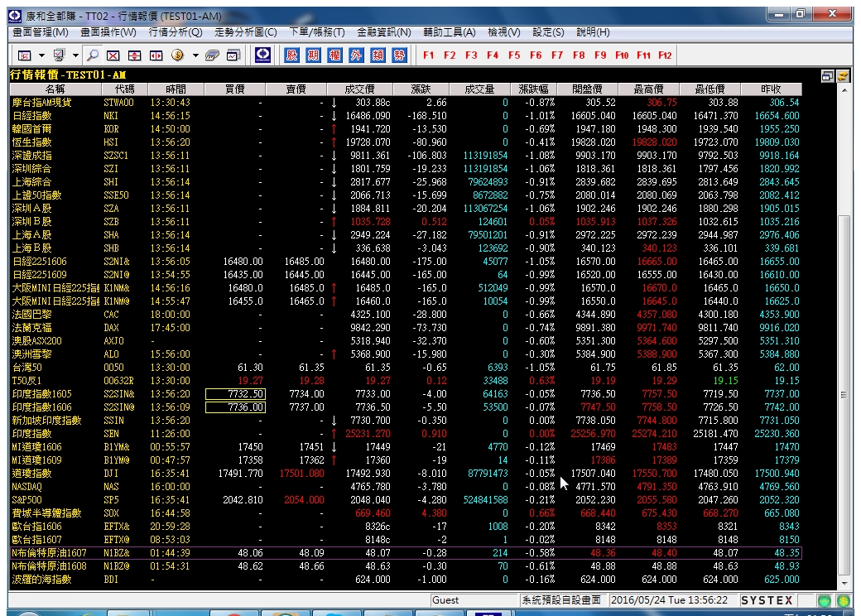Click the blue 權 options icon
The image size is (861, 616).
[x=334, y=55]
